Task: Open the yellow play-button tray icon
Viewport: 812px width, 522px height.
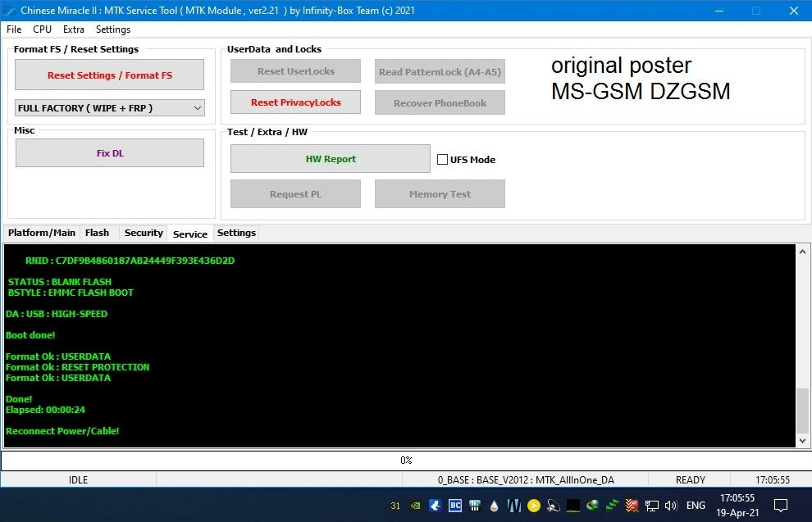Action: pos(533,506)
